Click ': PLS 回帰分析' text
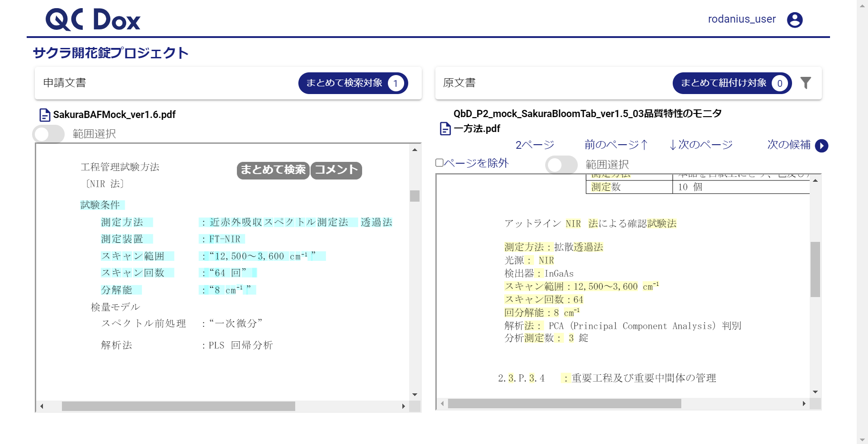Screen dimensions: 868x444 [x=237, y=345]
